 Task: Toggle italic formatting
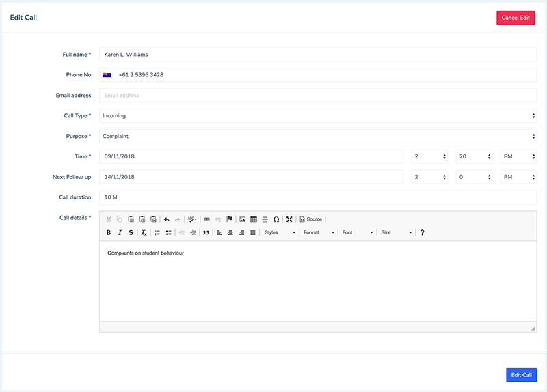click(120, 232)
